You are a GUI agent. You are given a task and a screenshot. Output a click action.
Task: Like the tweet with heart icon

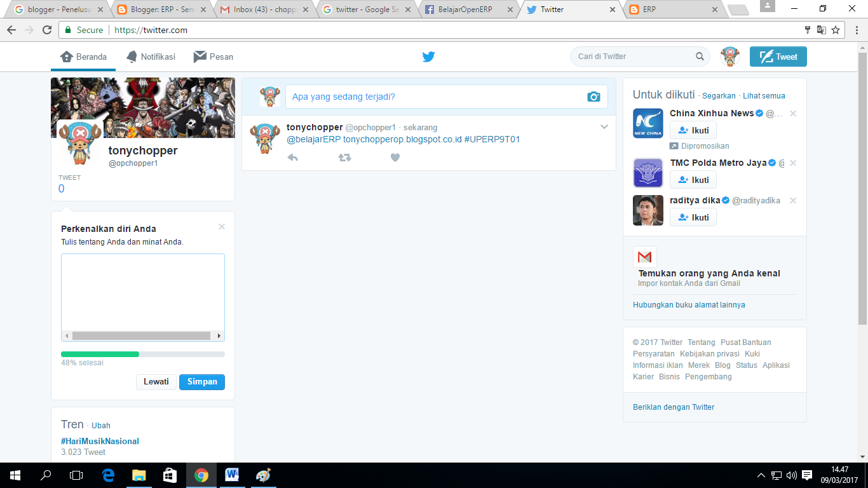click(x=395, y=158)
